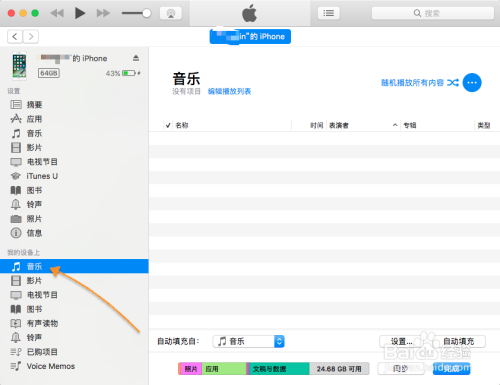Go back with the left chevron button
500x385 pixels.
15,36
